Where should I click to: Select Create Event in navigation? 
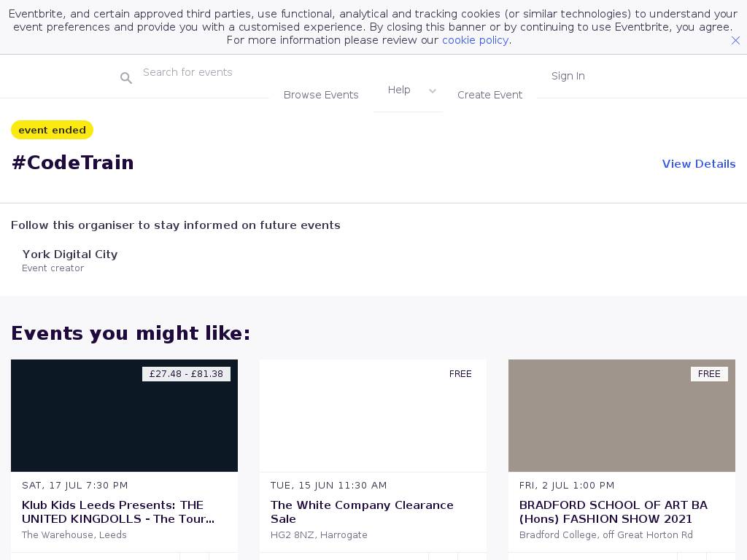pos(489,95)
